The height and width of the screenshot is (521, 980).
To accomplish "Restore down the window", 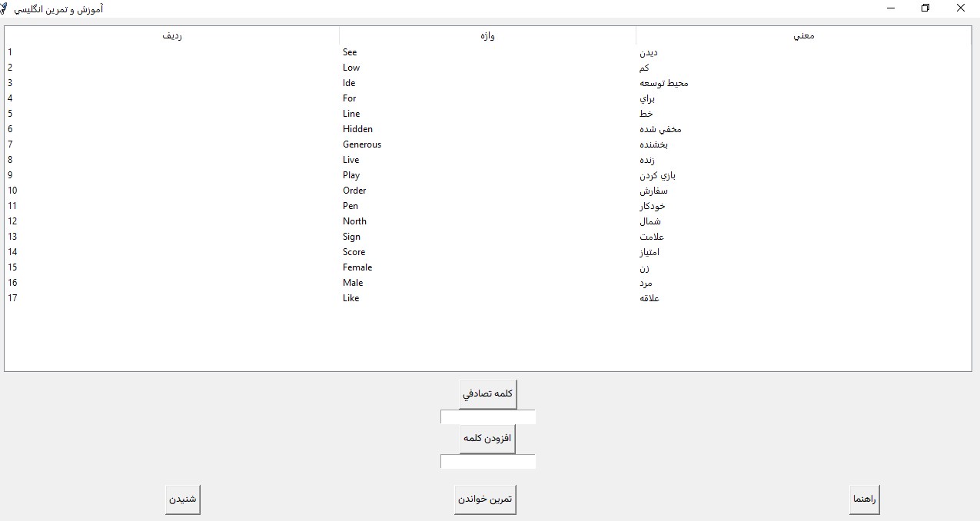I will [x=925, y=8].
